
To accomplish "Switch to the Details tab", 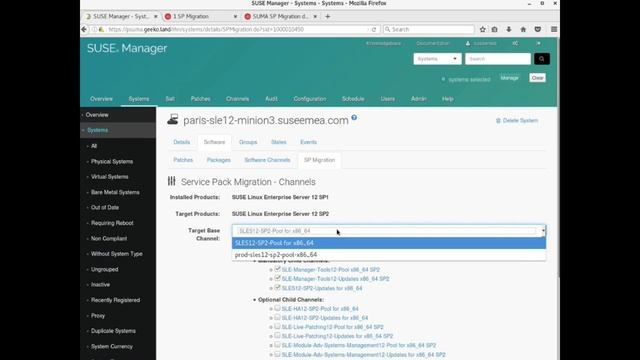I will pyautogui.click(x=182, y=142).
